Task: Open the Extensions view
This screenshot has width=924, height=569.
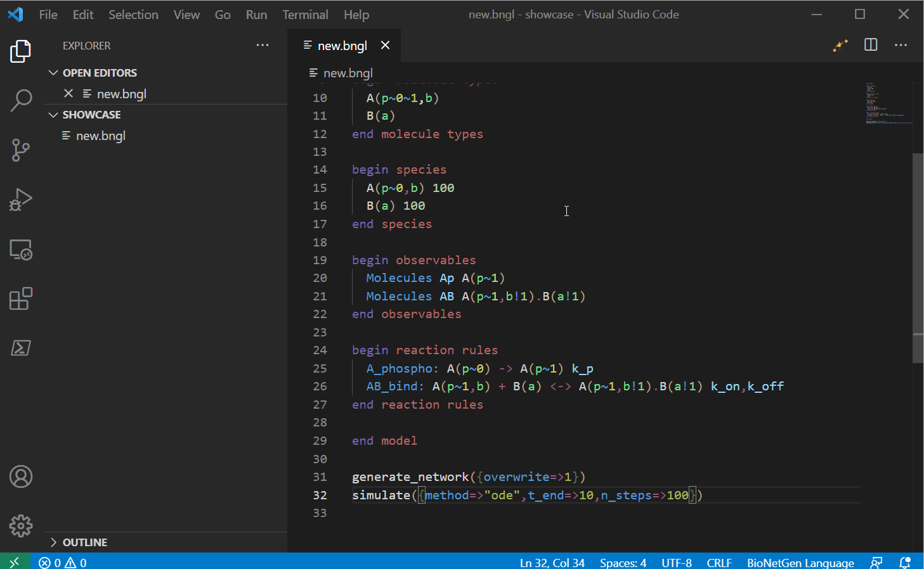Action: pyautogui.click(x=21, y=298)
